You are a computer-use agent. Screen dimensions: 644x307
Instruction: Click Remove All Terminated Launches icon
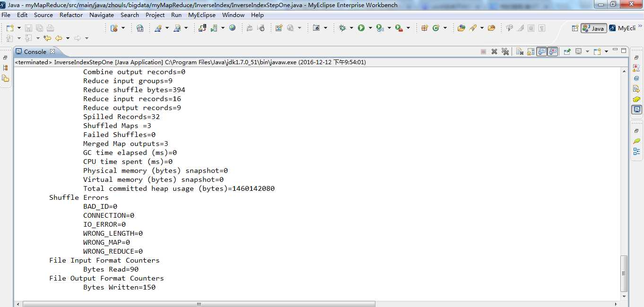tap(505, 51)
